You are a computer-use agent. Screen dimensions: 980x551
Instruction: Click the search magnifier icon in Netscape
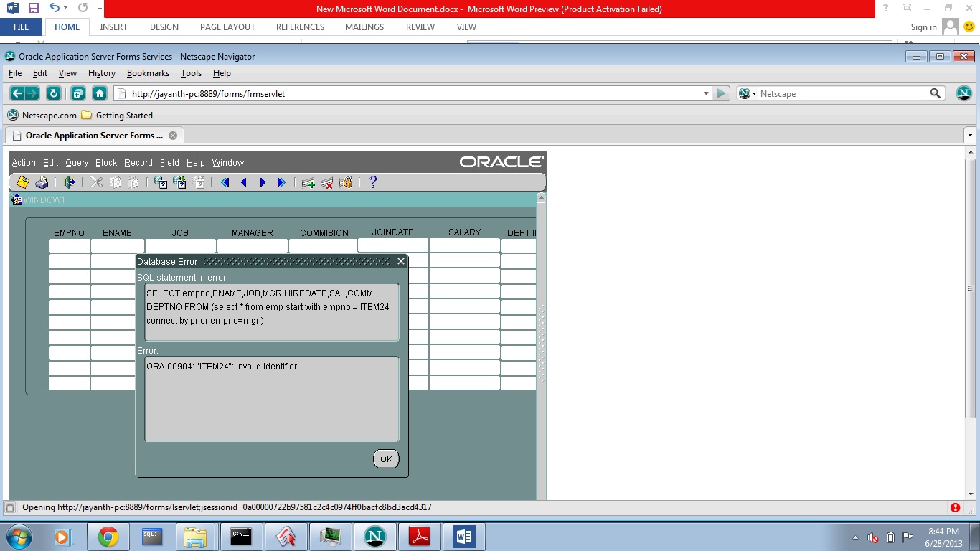coord(936,93)
